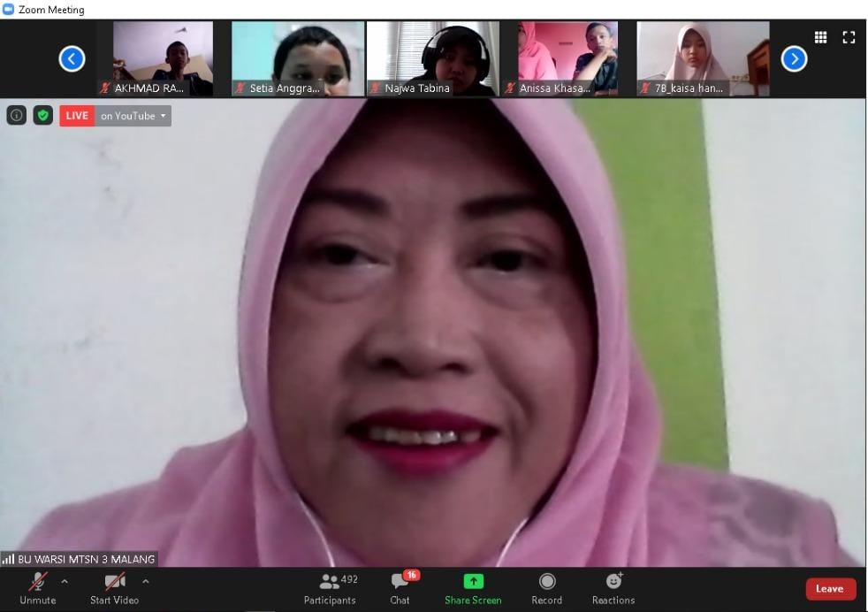Open meeting information icon

(17, 115)
